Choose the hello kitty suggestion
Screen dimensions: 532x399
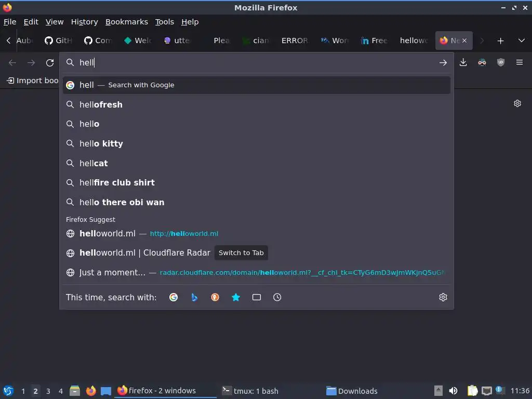click(x=257, y=143)
